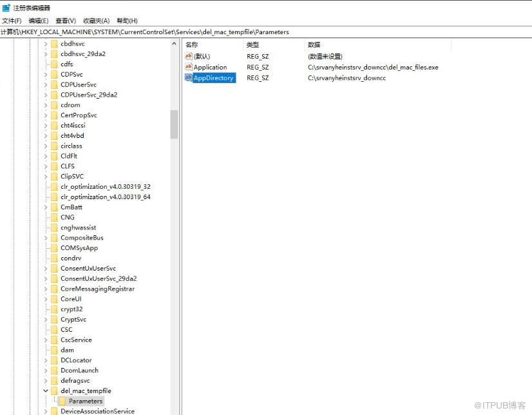This screenshot has height=415, width=532.
Task: Expand the CDPSvc tree node
Action: coord(46,74)
